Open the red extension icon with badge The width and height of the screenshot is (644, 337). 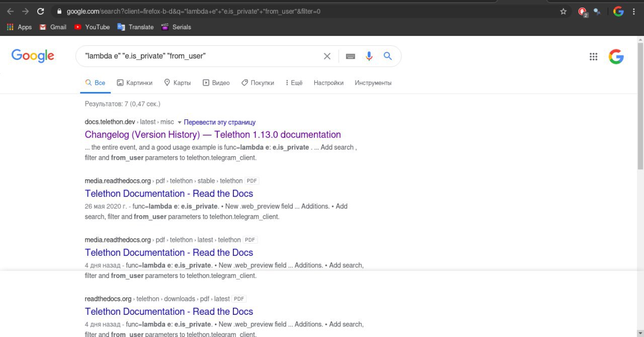coord(583,12)
